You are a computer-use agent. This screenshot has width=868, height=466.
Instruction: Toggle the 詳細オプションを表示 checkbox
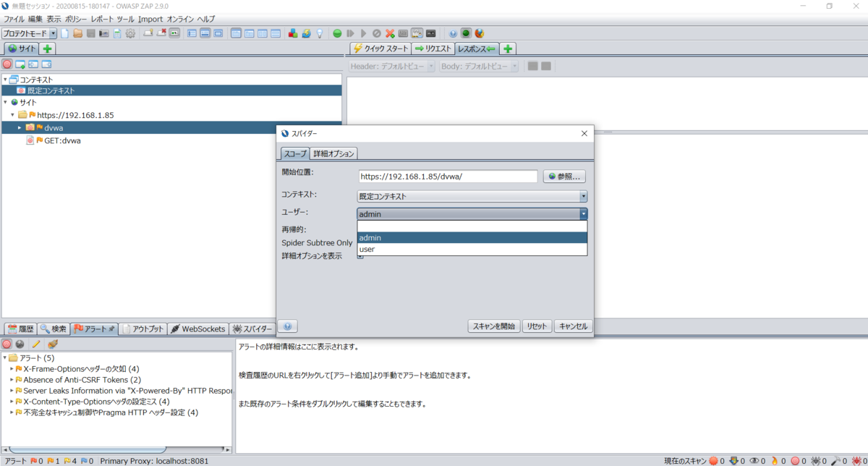(359, 255)
